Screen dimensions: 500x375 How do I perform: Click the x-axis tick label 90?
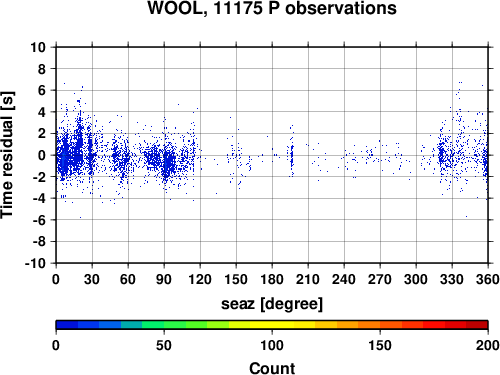pyautogui.click(x=164, y=279)
